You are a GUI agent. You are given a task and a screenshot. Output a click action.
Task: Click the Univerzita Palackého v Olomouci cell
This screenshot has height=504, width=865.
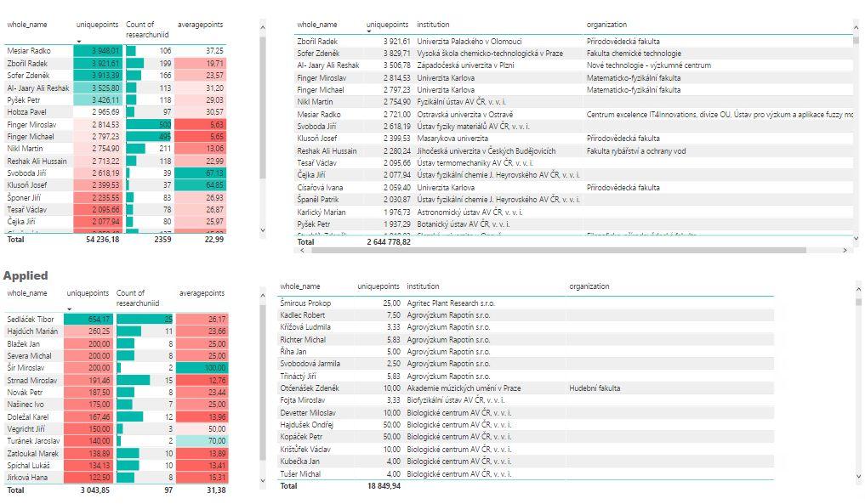tap(469, 42)
